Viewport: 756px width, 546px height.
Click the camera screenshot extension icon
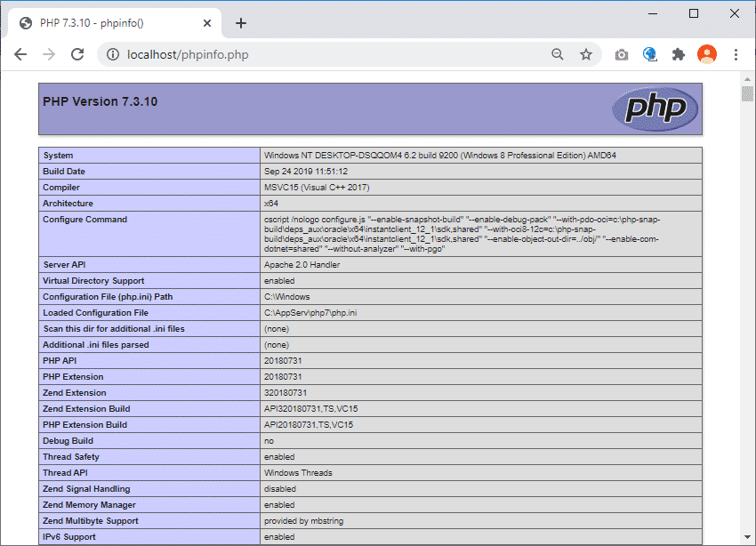pos(622,55)
